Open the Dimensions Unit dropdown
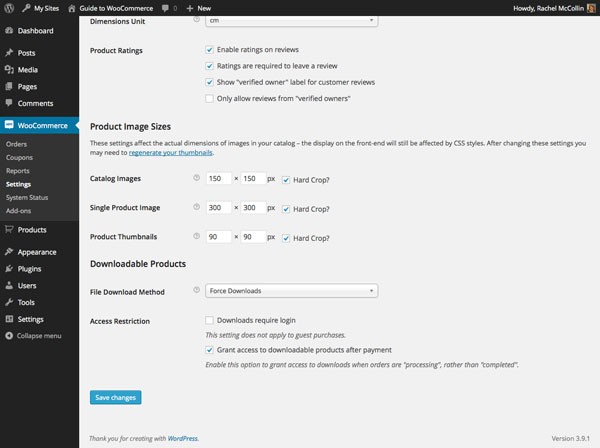 click(x=292, y=21)
